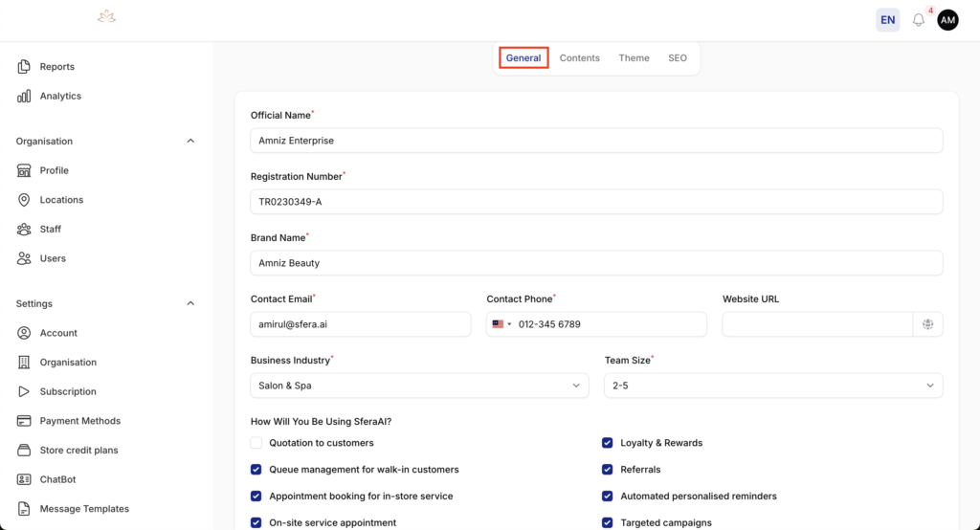Click the Locations pin icon
The height and width of the screenshot is (530, 980).
(x=24, y=200)
